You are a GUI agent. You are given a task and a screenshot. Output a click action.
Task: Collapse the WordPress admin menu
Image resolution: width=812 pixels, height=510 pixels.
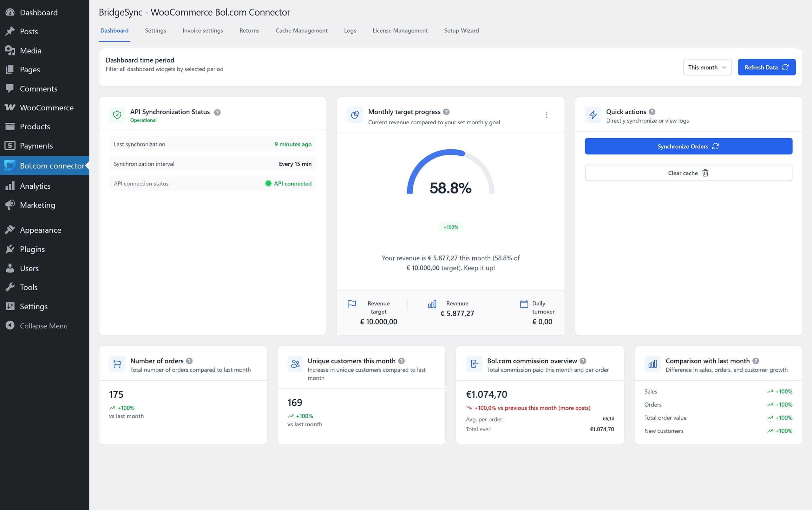pos(43,326)
